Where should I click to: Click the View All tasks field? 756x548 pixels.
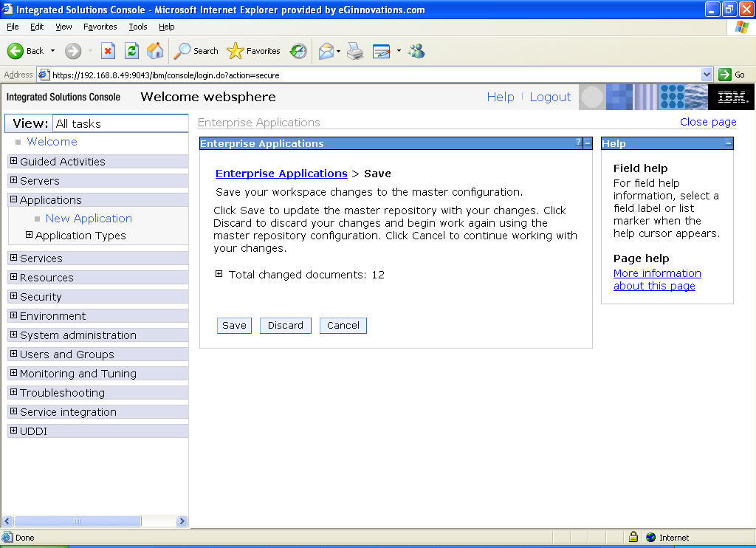pos(120,123)
